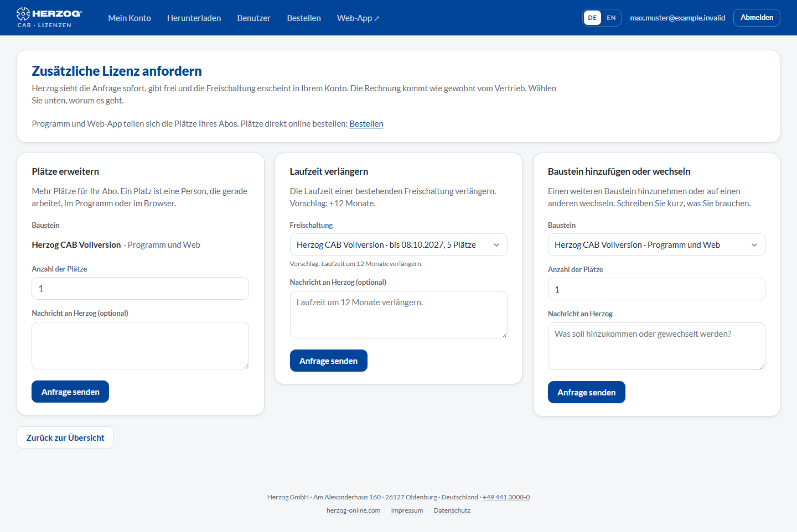Open the Freischaltung dropdown
This screenshot has width=797, height=532.
(x=398, y=245)
